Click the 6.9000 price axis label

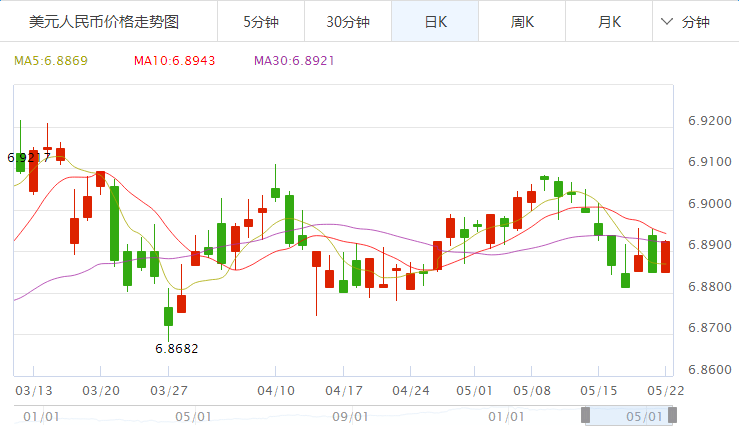(710, 204)
